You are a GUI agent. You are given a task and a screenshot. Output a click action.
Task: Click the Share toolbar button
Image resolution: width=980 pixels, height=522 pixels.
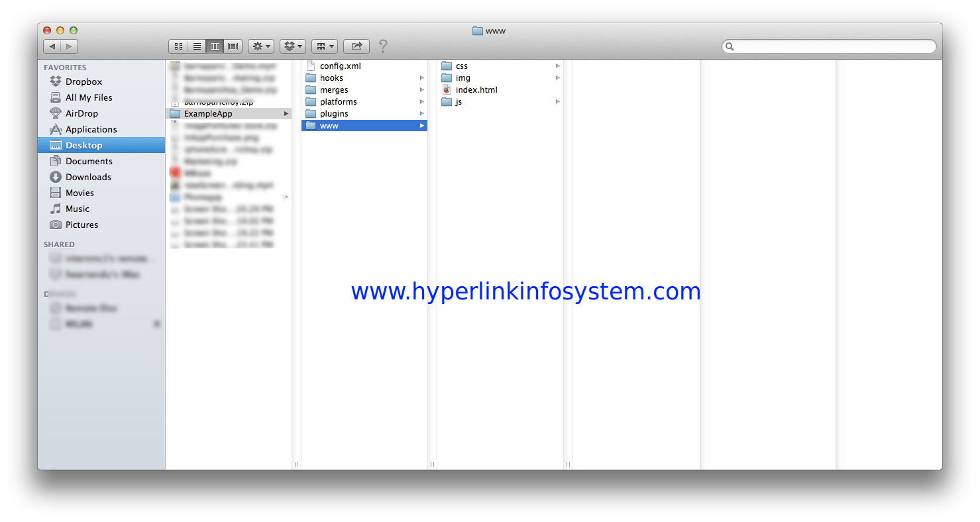coord(356,46)
